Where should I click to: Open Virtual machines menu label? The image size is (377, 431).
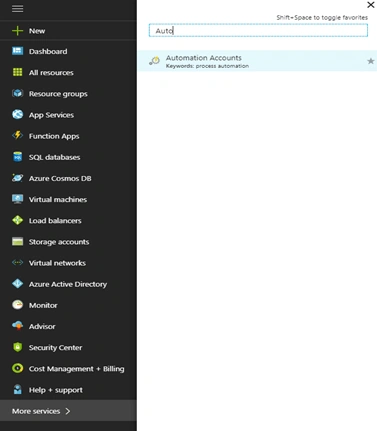58,199
